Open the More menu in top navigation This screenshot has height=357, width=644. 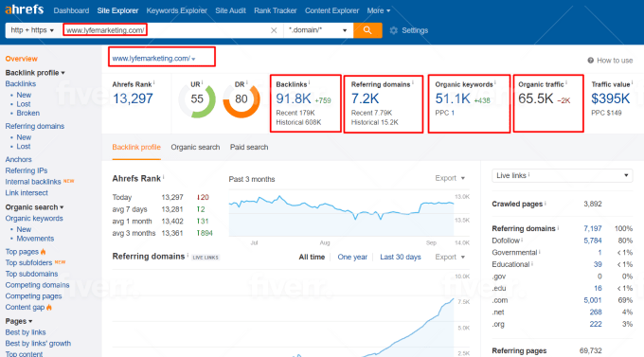[378, 10]
